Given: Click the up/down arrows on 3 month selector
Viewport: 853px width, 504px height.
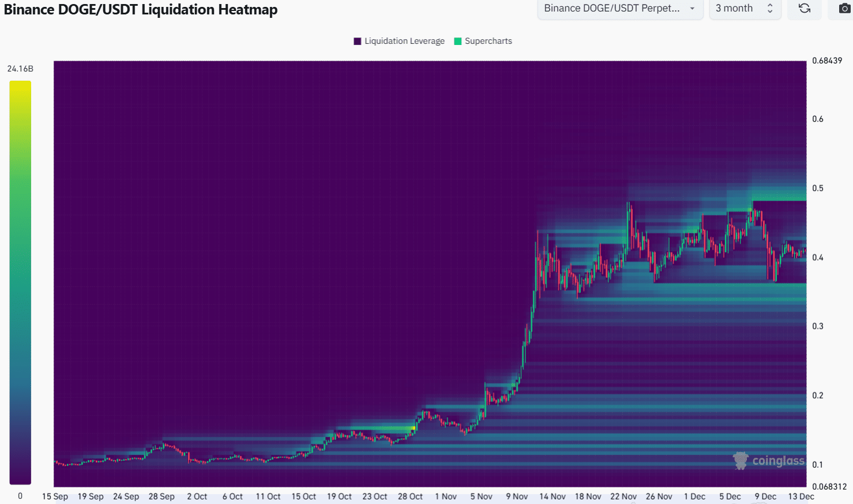Looking at the screenshot, I should (x=769, y=8).
